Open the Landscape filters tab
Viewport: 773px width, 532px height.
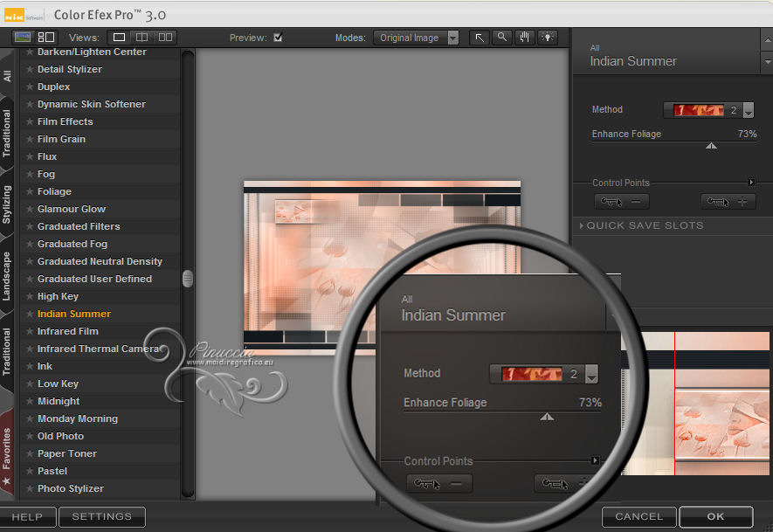click(x=6, y=276)
